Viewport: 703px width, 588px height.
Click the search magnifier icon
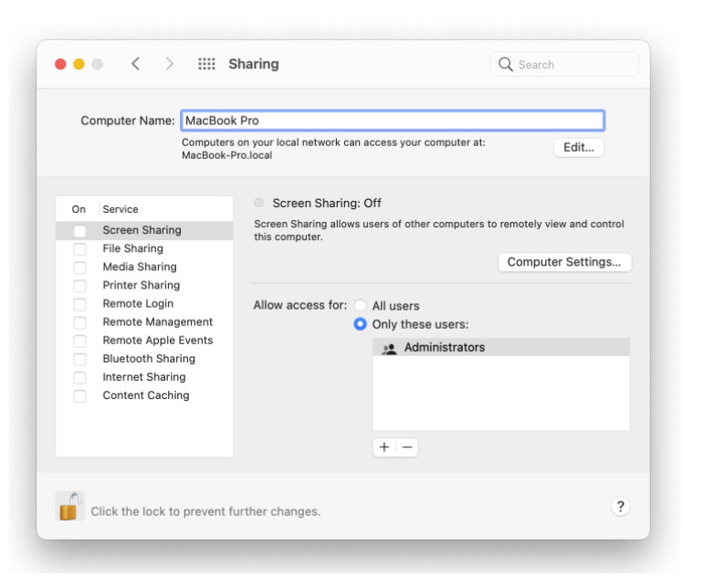[x=505, y=64]
